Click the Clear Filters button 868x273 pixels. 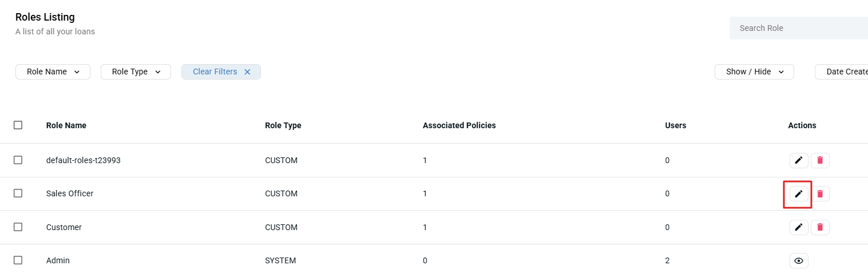pos(215,72)
